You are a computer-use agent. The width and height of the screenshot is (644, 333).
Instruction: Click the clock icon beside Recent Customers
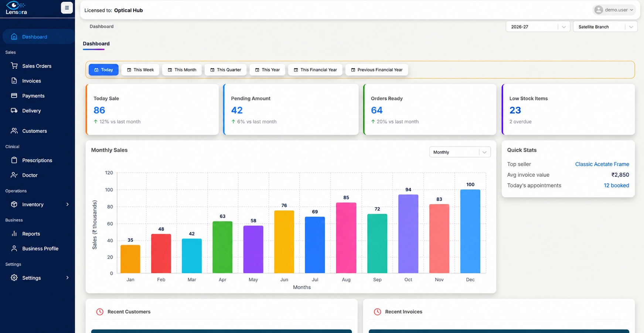point(100,312)
